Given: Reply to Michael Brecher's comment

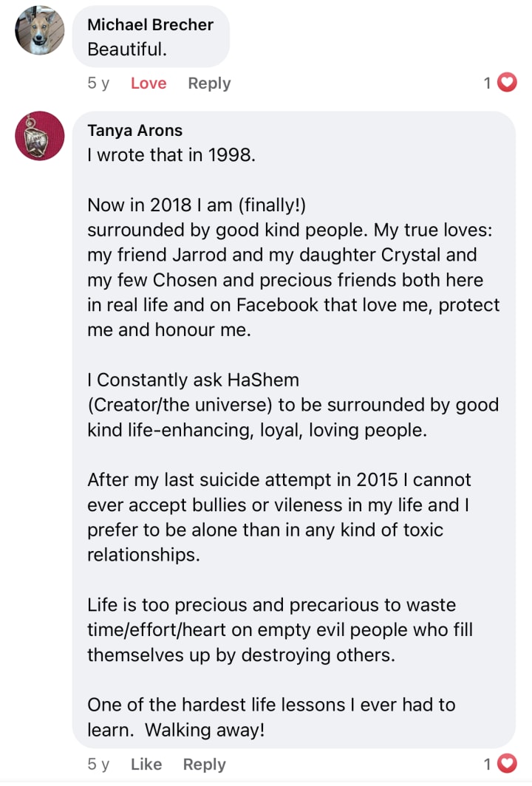Looking at the screenshot, I should click(x=209, y=83).
